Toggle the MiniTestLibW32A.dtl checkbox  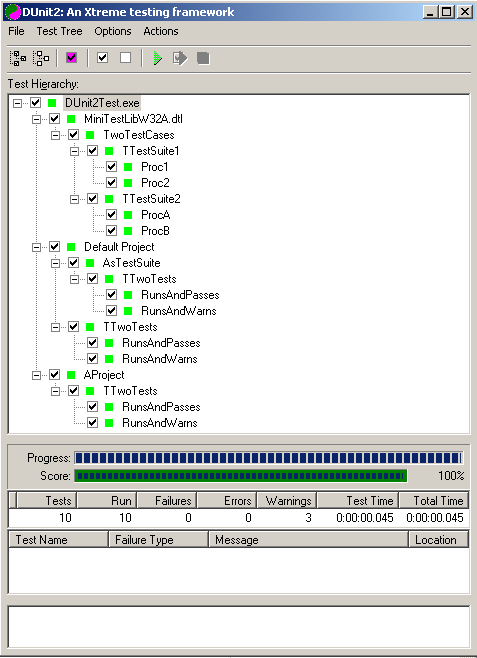[x=55, y=119]
